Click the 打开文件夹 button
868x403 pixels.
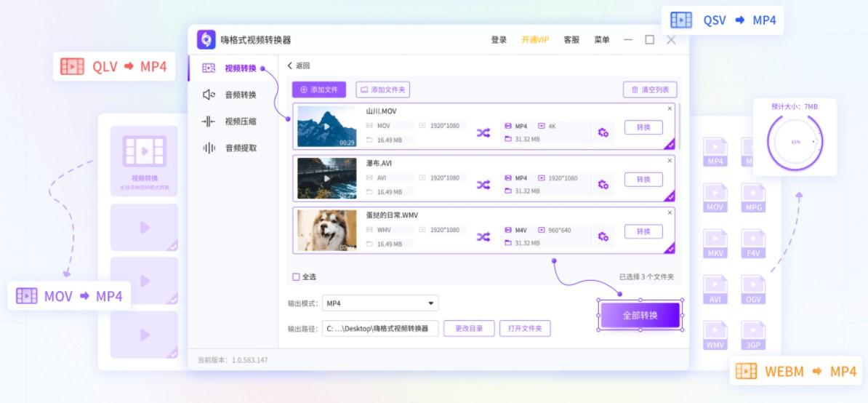point(525,328)
